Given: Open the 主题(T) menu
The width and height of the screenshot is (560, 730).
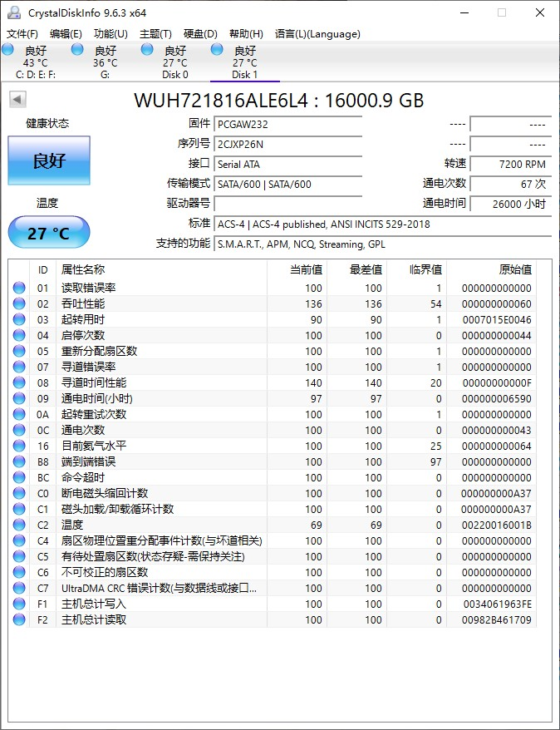Looking at the screenshot, I should tap(156, 34).
